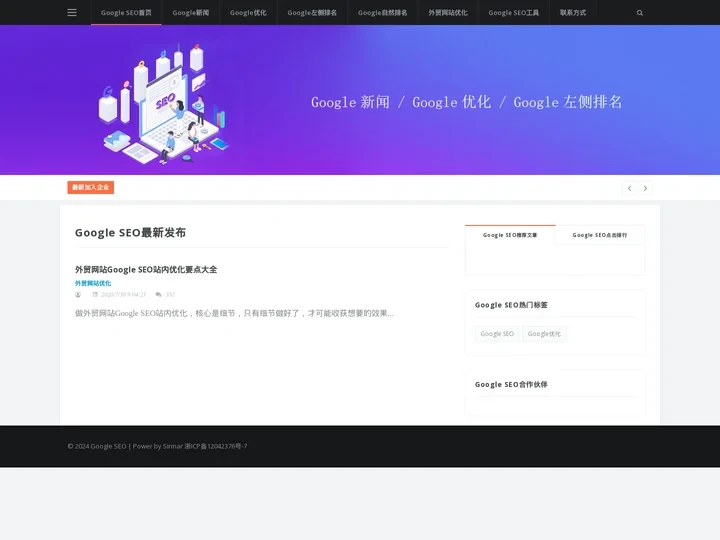Switch to Google SEO点击排行 tab
This screenshot has width=720, height=540.
[600, 235]
